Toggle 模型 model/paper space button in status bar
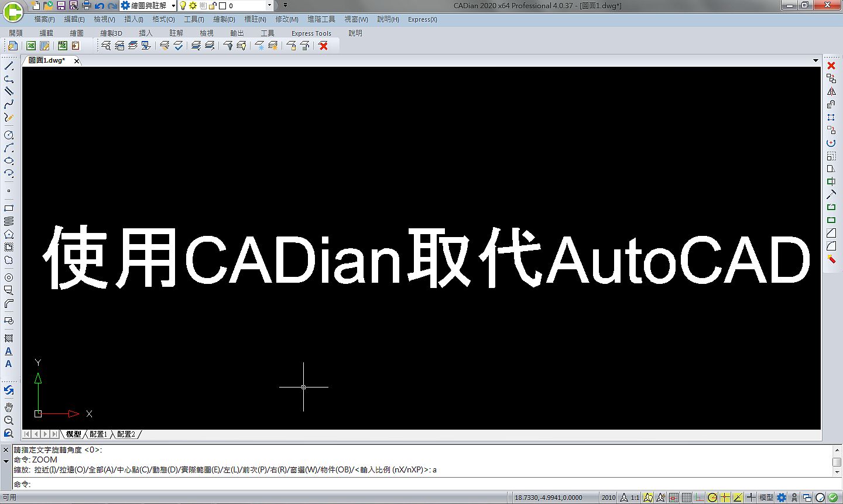This screenshot has width=843, height=504. (766, 498)
